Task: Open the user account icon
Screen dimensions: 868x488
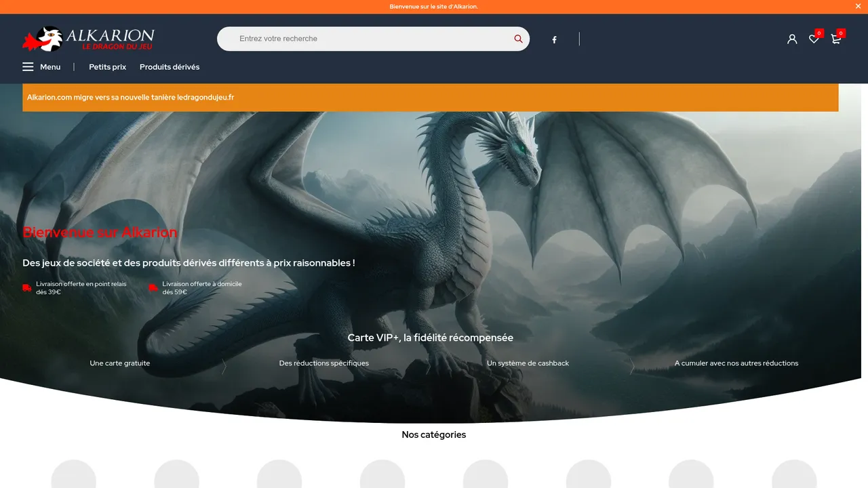Action: pos(792,39)
